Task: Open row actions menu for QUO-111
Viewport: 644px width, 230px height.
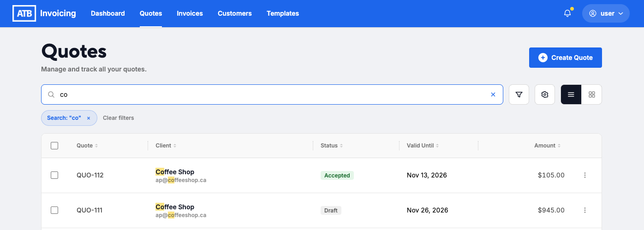Action: (x=585, y=210)
